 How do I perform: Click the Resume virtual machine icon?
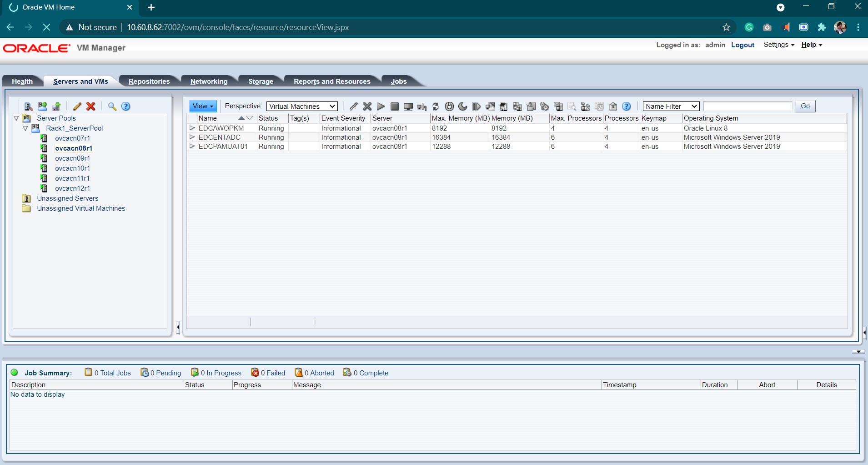tap(476, 106)
